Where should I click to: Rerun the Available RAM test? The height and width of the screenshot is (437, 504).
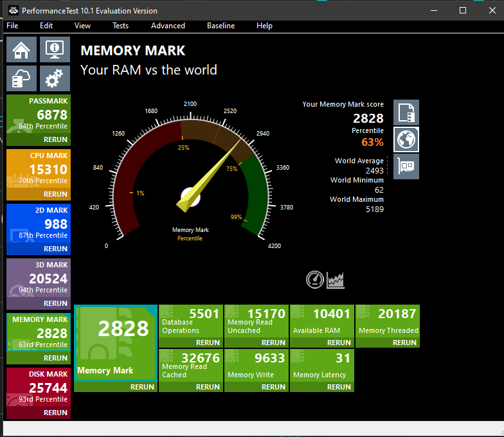(x=322, y=343)
